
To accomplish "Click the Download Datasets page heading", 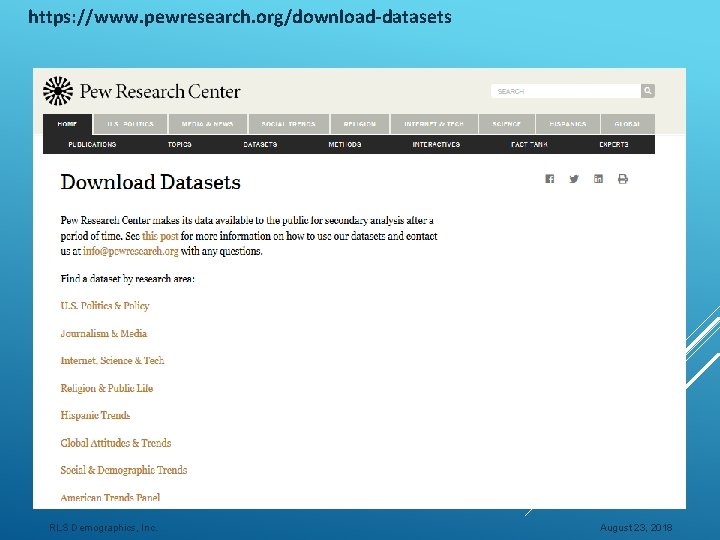I will pyautogui.click(x=151, y=182).
